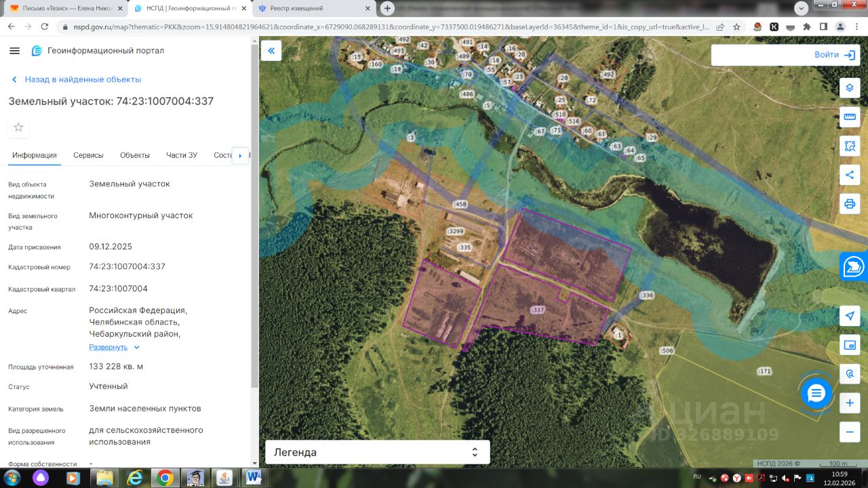
Task: Click the Войти login button
Action: [x=835, y=55]
